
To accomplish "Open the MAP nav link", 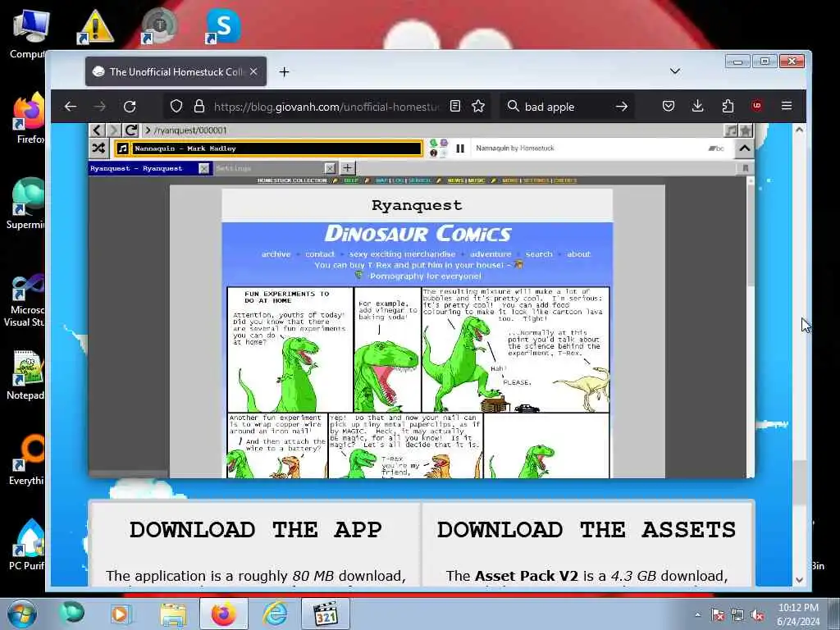I will (x=381, y=180).
